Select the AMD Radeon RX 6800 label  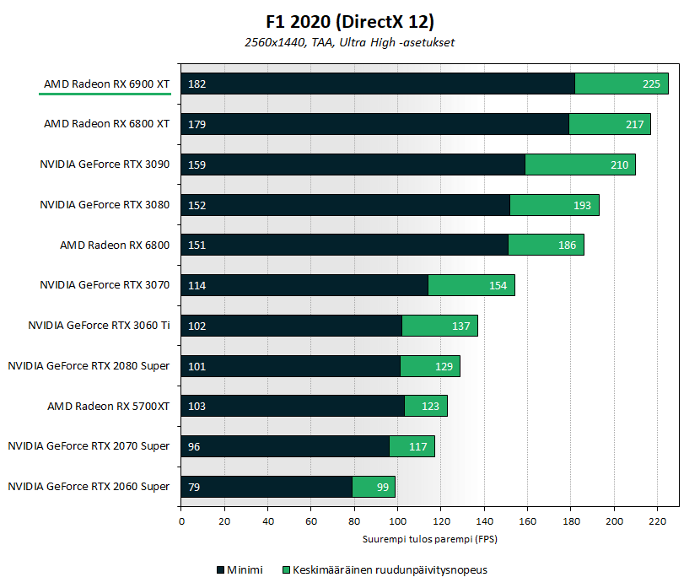115,245
